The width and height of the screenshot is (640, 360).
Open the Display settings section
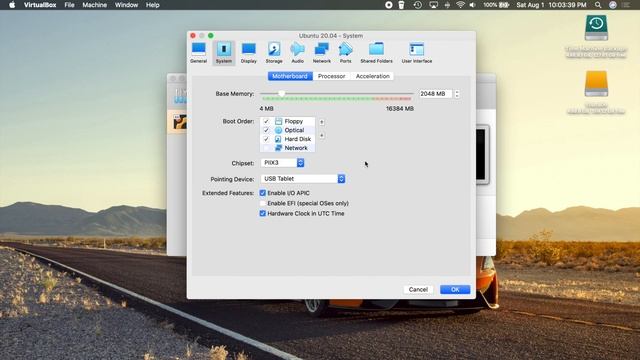[249, 53]
